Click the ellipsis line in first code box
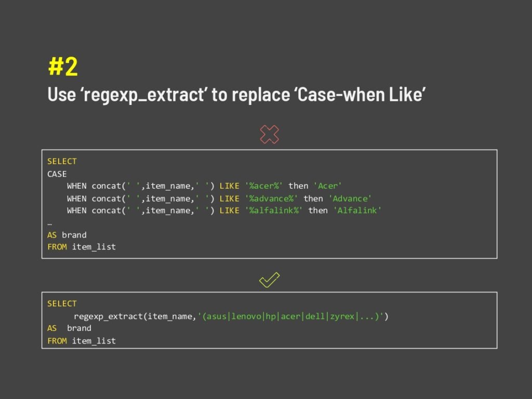The width and height of the screenshot is (532, 399). (x=50, y=223)
